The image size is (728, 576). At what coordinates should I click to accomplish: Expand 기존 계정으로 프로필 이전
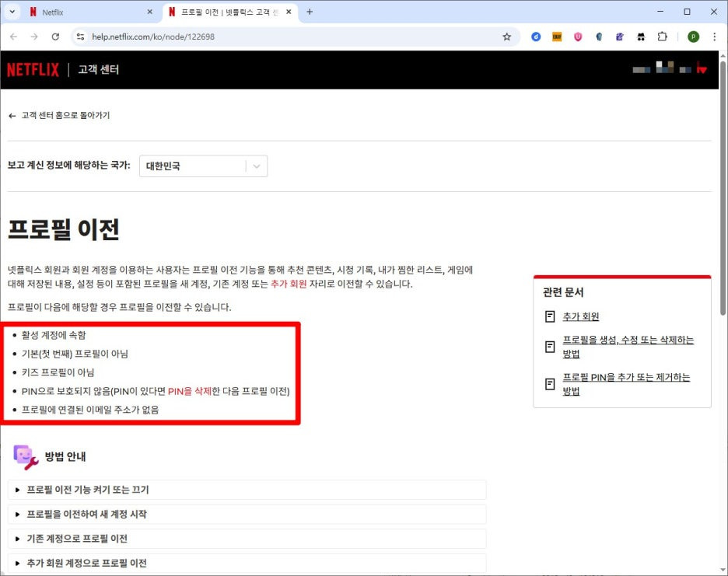coord(247,539)
